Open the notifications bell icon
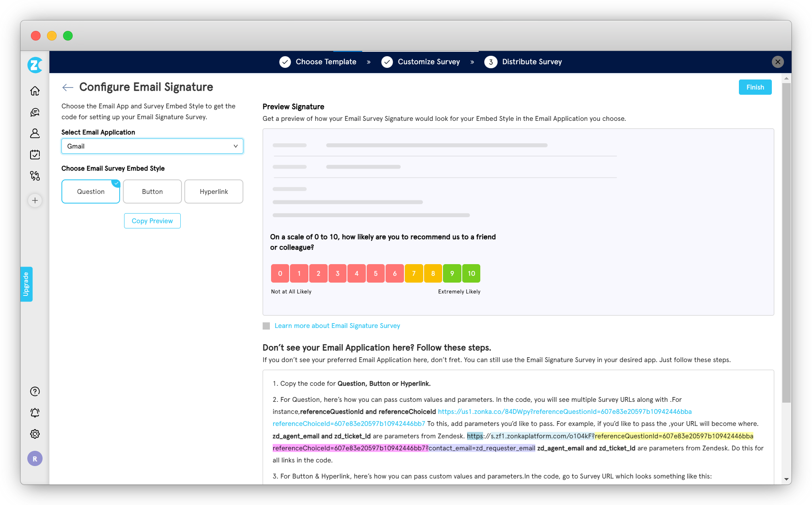 tap(35, 413)
